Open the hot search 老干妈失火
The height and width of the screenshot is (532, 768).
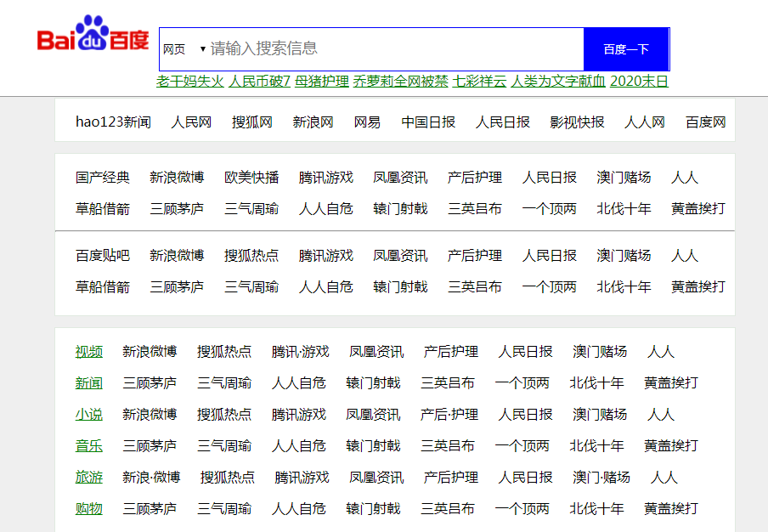[190, 81]
